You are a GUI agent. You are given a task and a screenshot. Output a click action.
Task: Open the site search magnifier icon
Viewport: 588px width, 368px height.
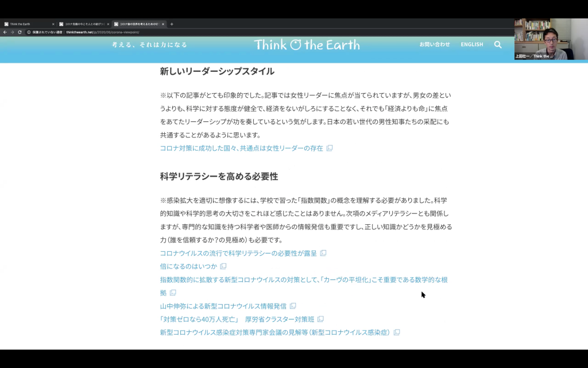coord(498,45)
